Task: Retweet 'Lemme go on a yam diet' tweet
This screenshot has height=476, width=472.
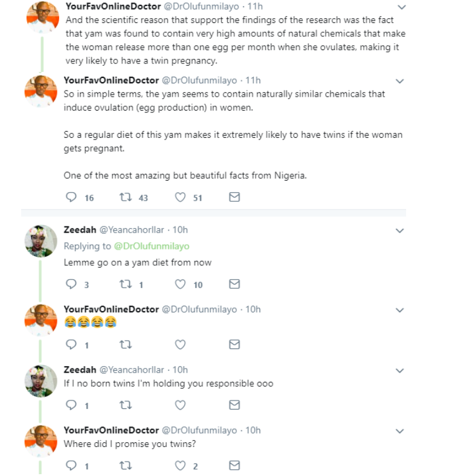Action: (126, 285)
